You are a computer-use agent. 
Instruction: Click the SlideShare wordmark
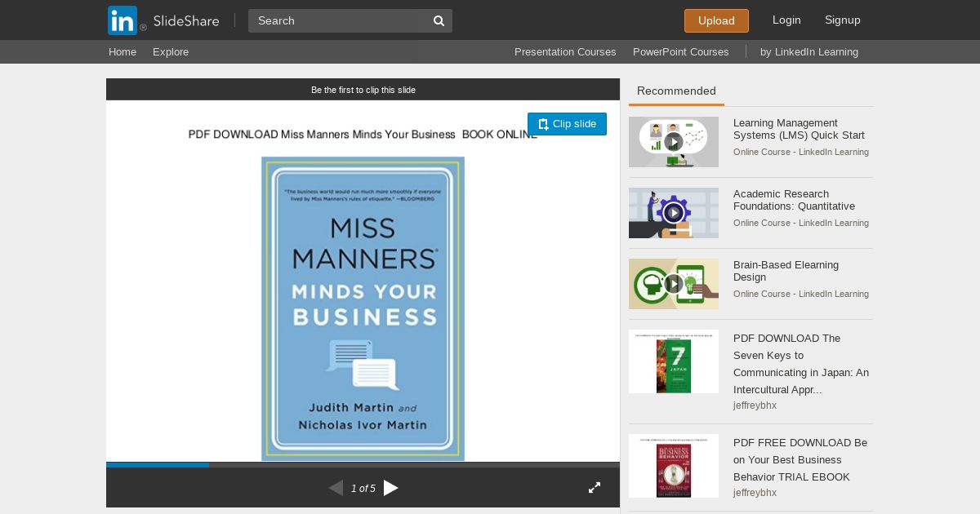click(186, 20)
